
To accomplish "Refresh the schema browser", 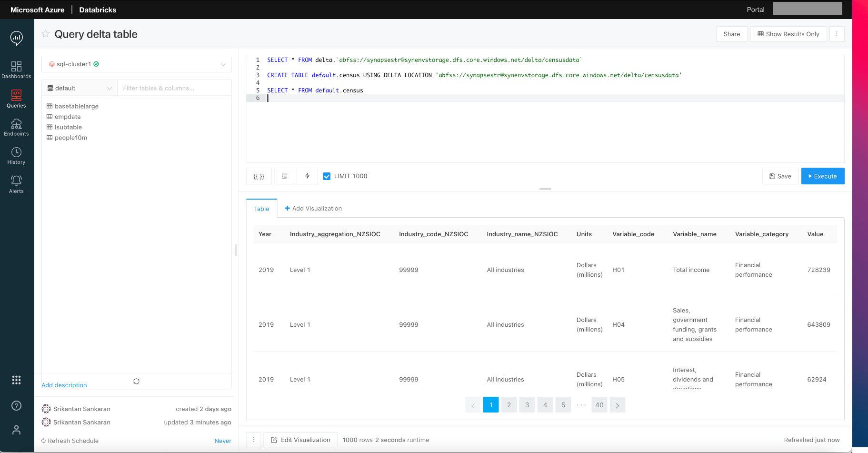I will pyautogui.click(x=136, y=381).
